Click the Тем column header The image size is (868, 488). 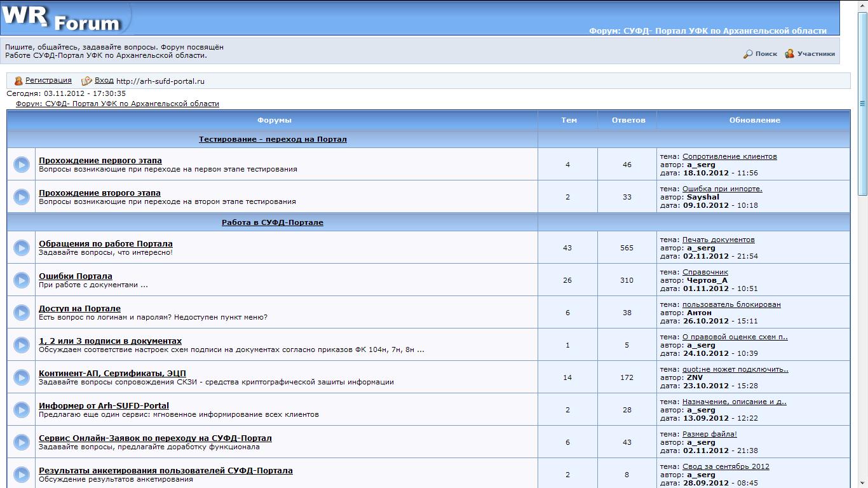point(569,120)
